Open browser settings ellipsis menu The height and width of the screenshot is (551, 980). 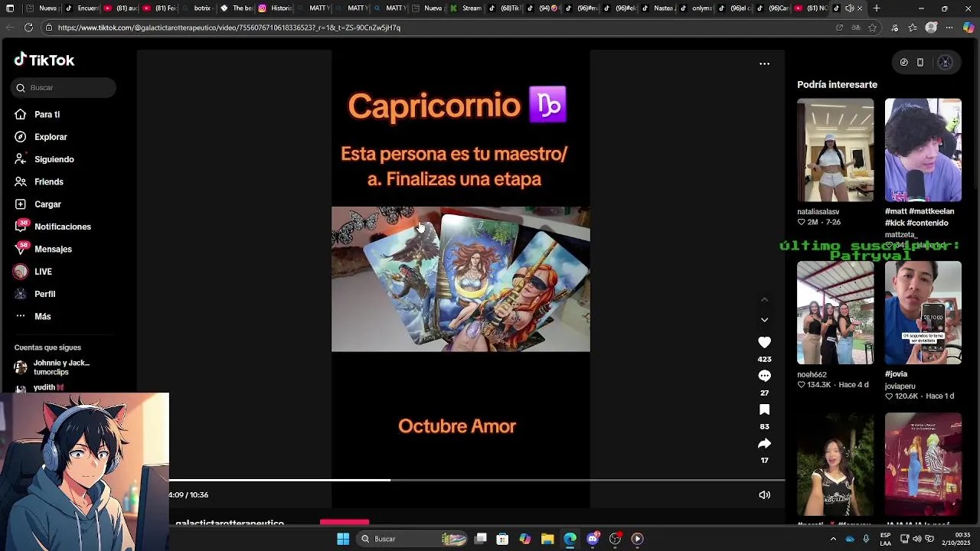click(x=949, y=28)
